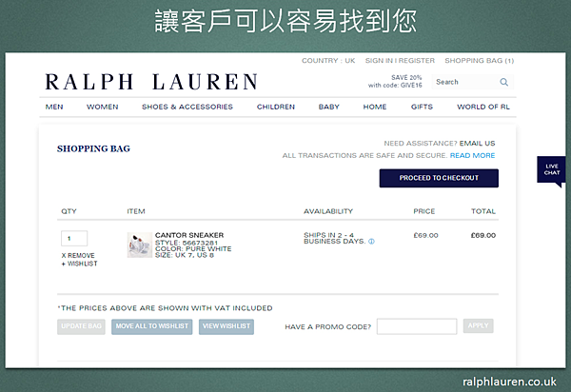Click Sign In link
571x392 pixels.
[x=381, y=61]
